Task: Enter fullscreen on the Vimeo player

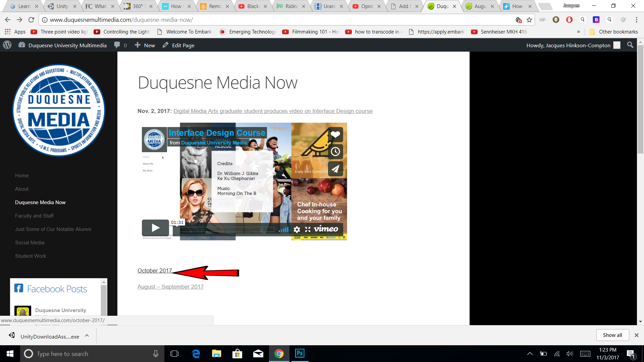Action: coord(308,229)
